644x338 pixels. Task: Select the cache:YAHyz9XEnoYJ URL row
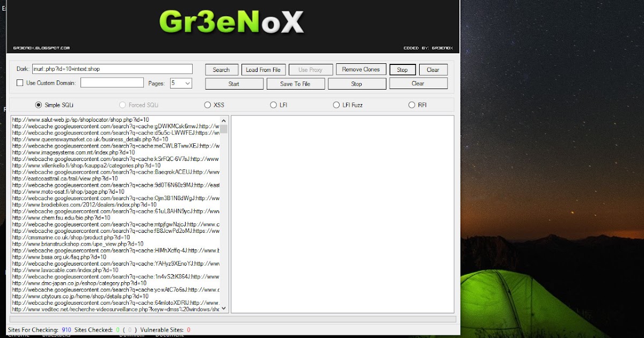pos(115,263)
